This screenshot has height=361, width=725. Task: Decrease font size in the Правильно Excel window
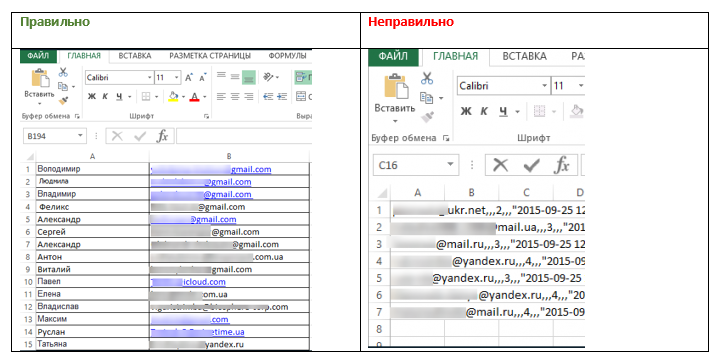[203, 78]
